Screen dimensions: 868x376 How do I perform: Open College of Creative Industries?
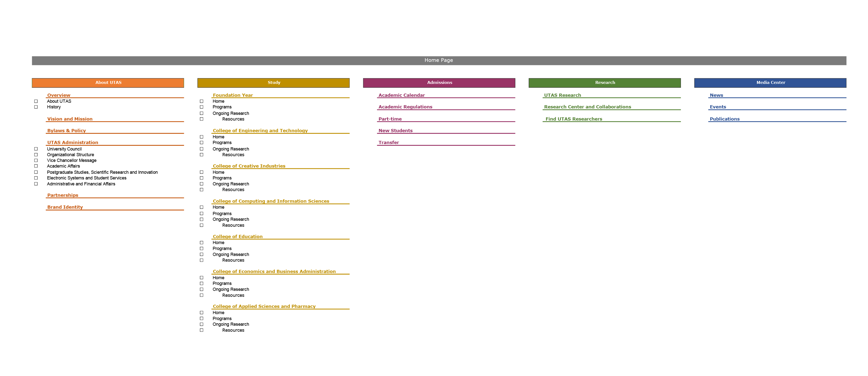click(x=249, y=166)
